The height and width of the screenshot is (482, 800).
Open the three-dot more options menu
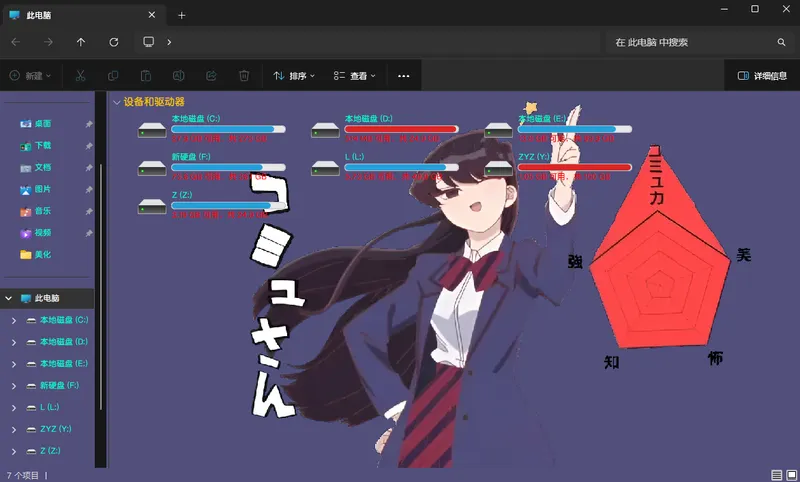pos(404,76)
